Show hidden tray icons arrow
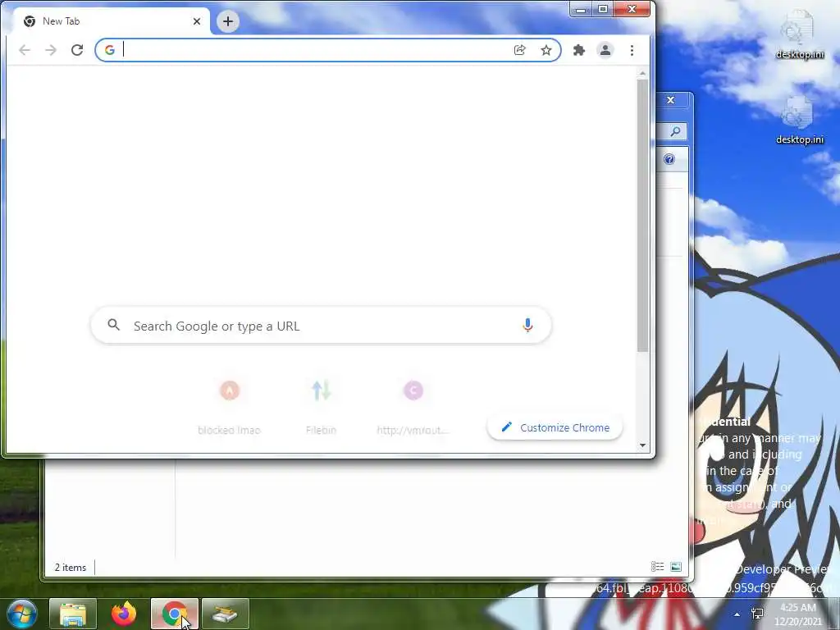This screenshot has width=840, height=630. click(737, 614)
